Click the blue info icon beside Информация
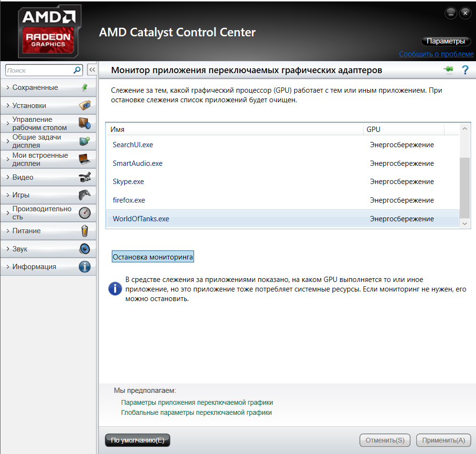 point(85,267)
